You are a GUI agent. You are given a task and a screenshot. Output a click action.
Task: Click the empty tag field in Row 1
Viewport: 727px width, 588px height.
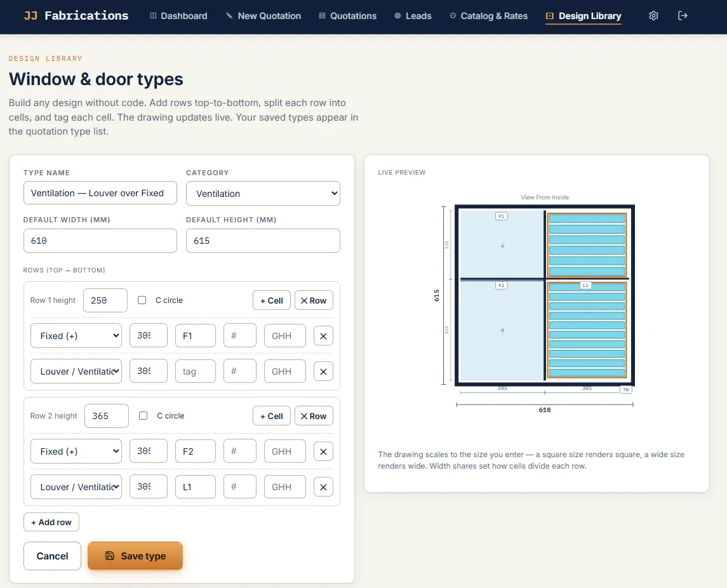click(x=196, y=371)
